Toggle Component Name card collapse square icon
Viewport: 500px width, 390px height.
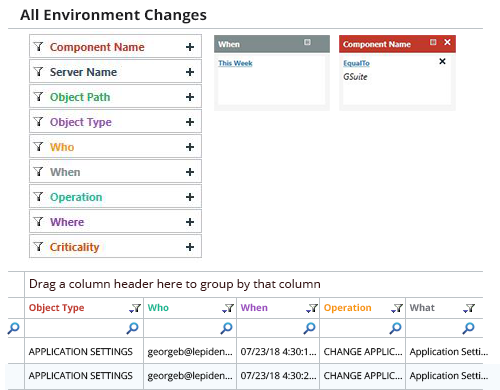pyautogui.click(x=433, y=42)
